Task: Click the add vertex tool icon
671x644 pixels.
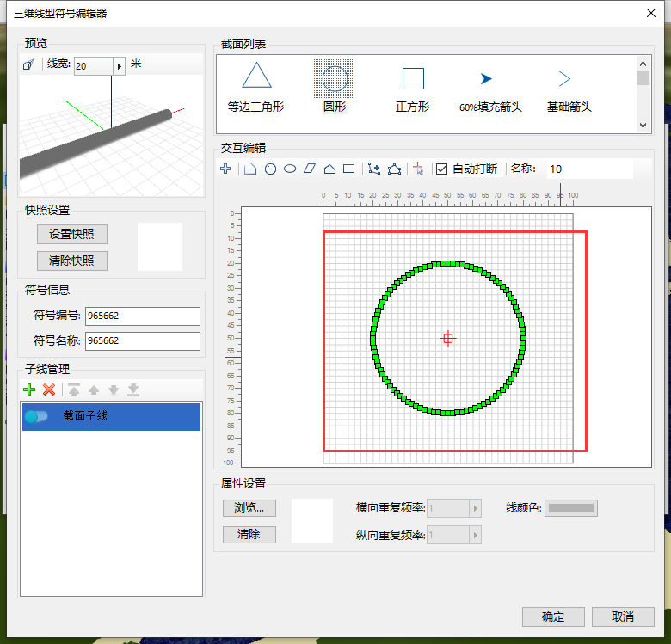Action: coord(374,169)
